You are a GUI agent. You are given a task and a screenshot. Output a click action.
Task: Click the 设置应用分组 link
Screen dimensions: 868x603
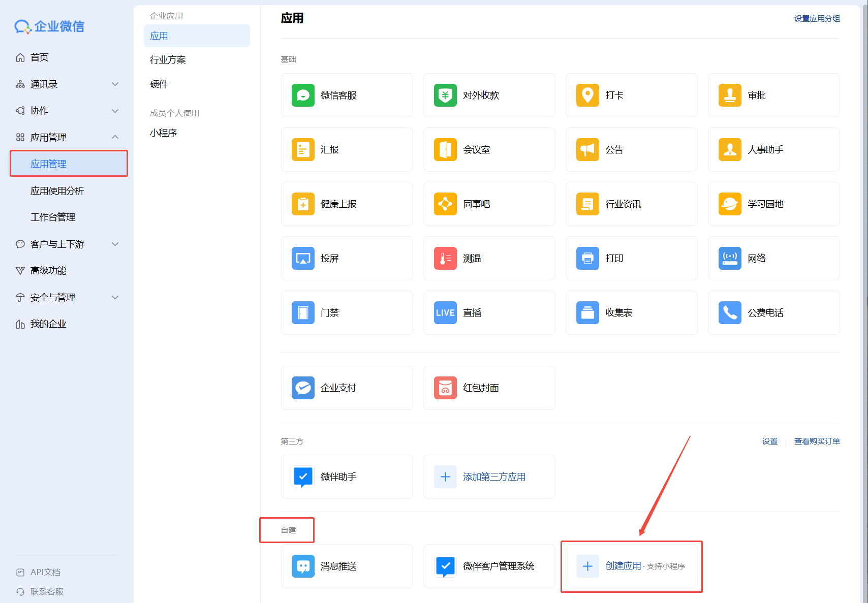(x=817, y=19)
